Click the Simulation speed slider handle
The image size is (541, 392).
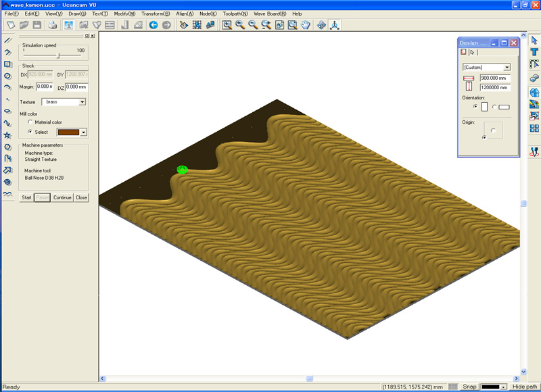click(58, 55)
